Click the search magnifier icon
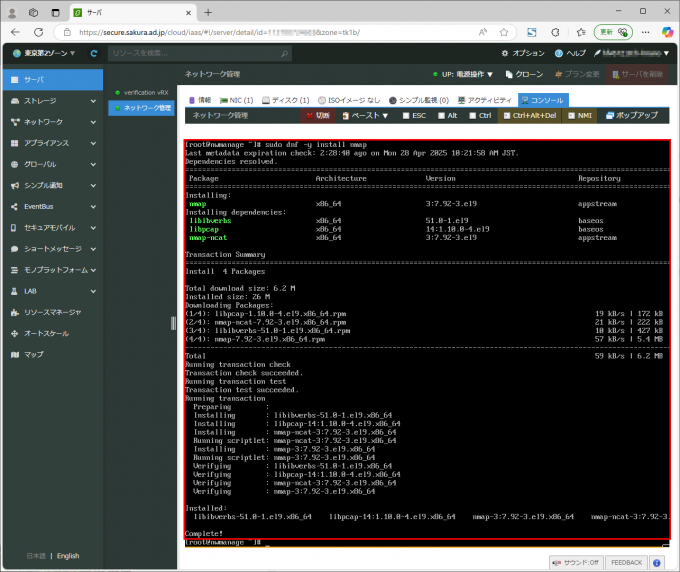Image resolution: width=680 pixels, height=572 pixels. (284, 53)
